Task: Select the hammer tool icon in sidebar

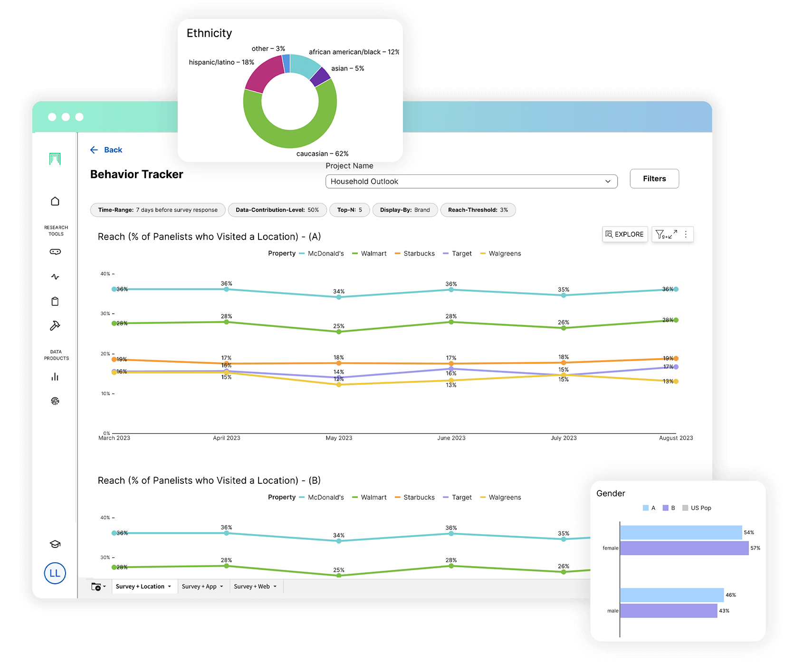Action: (55, 326)
